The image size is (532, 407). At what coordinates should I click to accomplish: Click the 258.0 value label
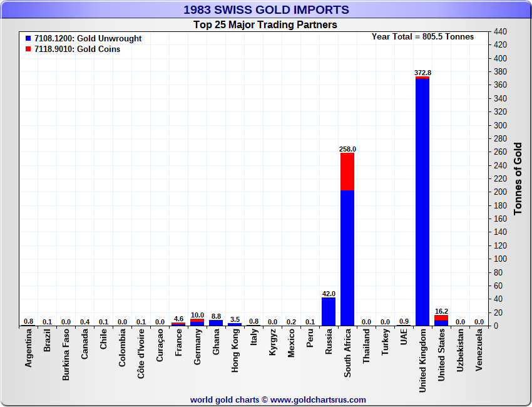[x=347, y=149]
